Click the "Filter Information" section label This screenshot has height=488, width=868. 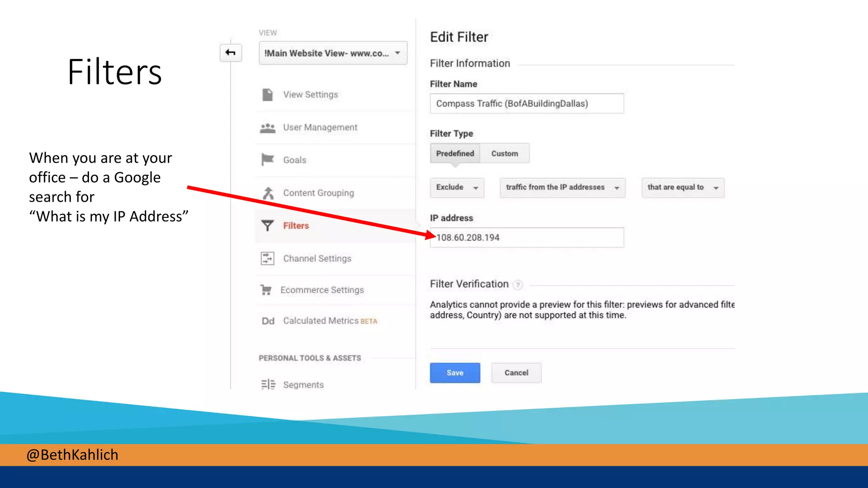(470, 63)
